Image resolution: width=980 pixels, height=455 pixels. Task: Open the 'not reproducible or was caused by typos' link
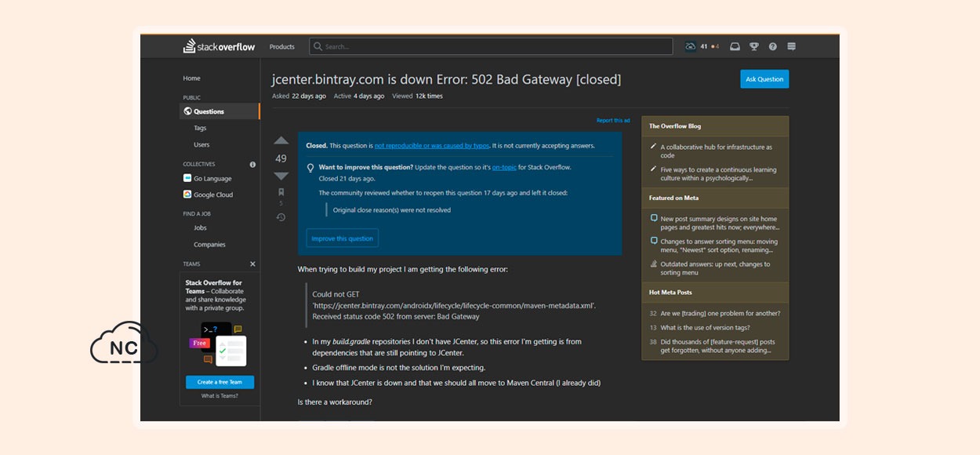pyautogui.click(x=432, y=146)
